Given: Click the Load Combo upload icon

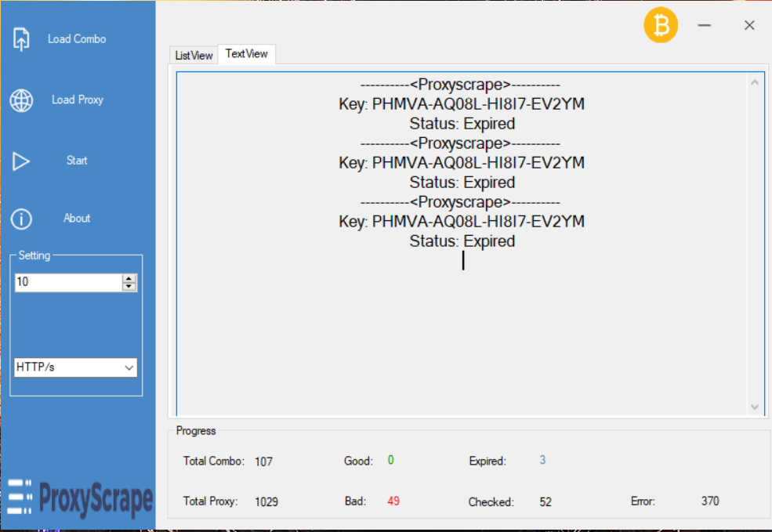Looking at the screenshot, I should click(21, 39).
